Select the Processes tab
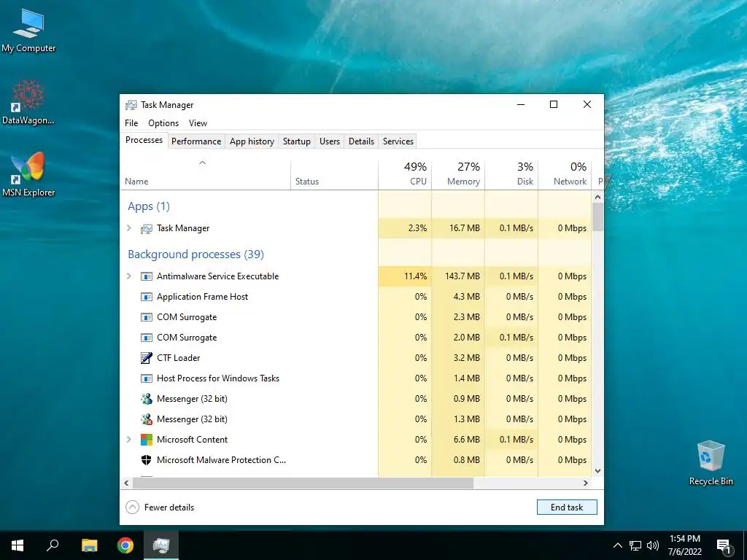The height and width of the screenshot is (560, 747). (x=144, y=140)
